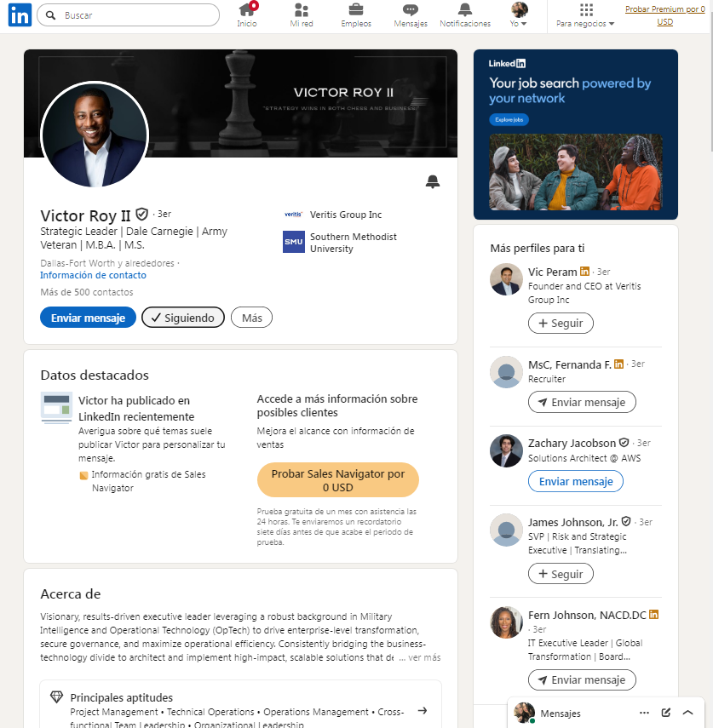Image resolution: width=713 pixels, height=728 pixels.
Task: Send message to Zachary Jacobson
Action: coord(576,481)
